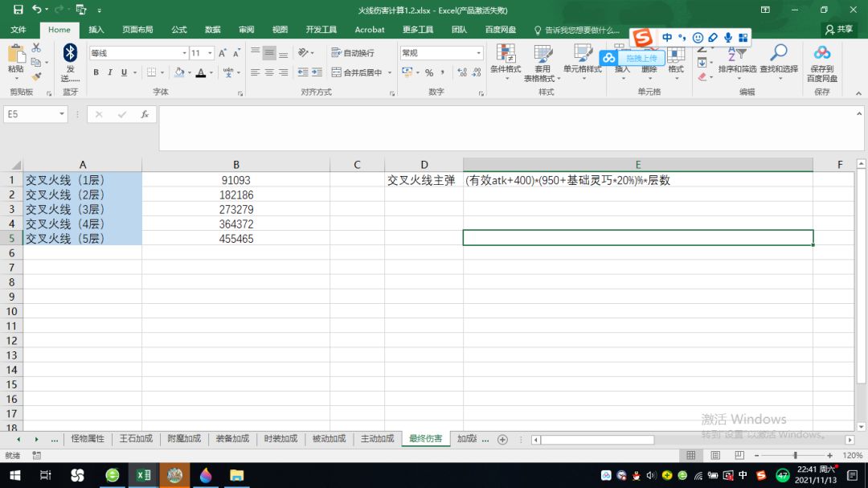This screenshot has height=488, width=868.
Task: Switch to the 主动加成 sheet tab
Action: 377,439
